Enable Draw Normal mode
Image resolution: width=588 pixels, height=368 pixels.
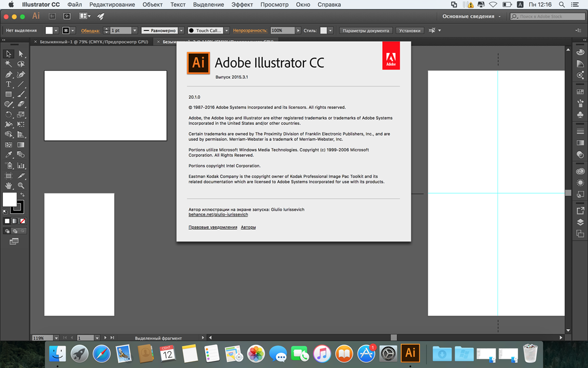(6, 231)
